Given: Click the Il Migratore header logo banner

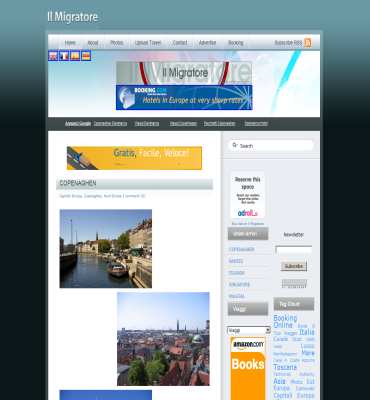Looking at the screenshot, I should coord(184,73).
